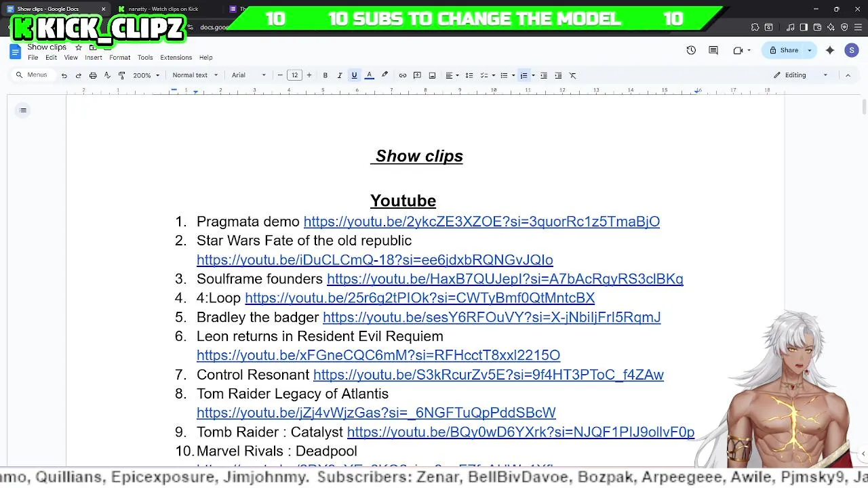Toggle underline formatting
This screenshot has height=488, width=868.
(354, 75)
